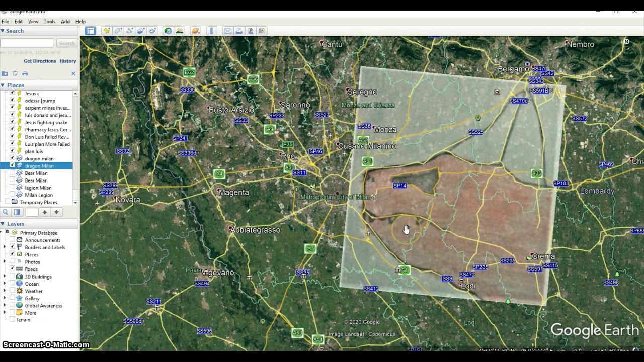Click into the search input field

click(27, 43)
